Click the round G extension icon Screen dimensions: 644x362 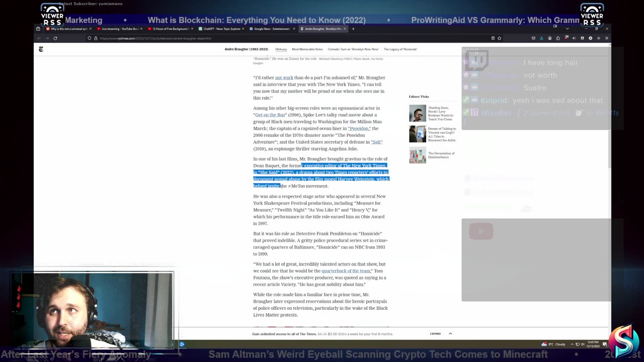pos(590,38)
